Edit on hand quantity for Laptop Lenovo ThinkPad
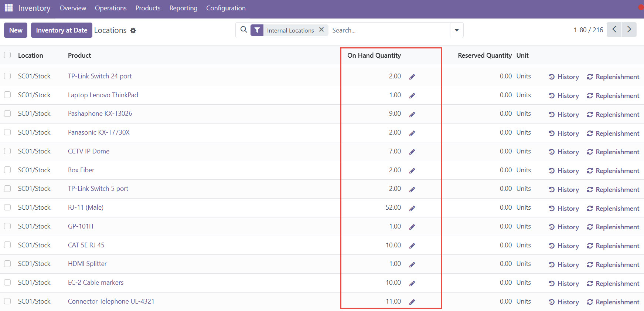The width and height of the screenshot is (644, 311). pyautogui.click(x=412, y=96)
